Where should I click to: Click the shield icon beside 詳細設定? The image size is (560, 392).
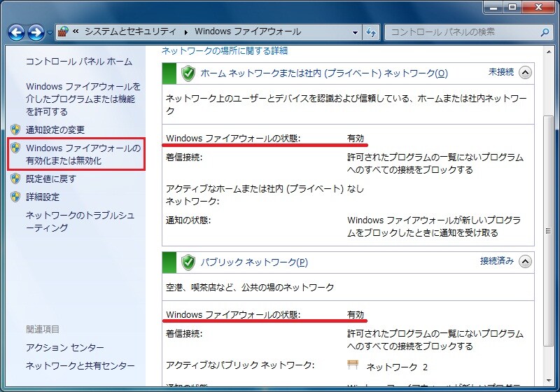(15, 197)
